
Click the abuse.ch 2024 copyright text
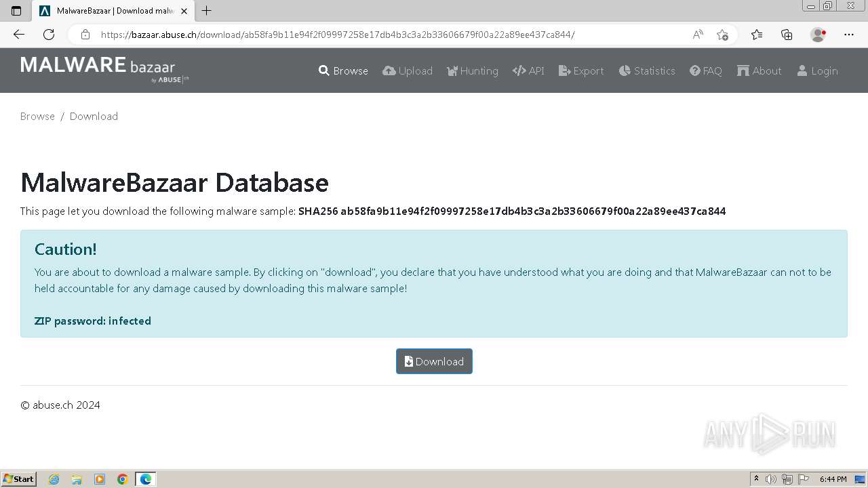tap(60, 405)
